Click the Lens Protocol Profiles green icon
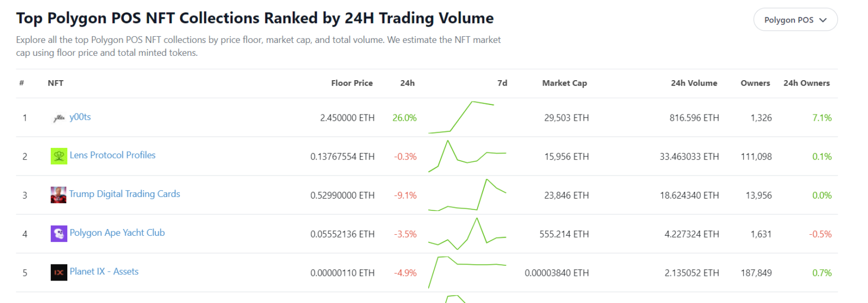Viewport: 868px width, 303px height. coord(59,156)
